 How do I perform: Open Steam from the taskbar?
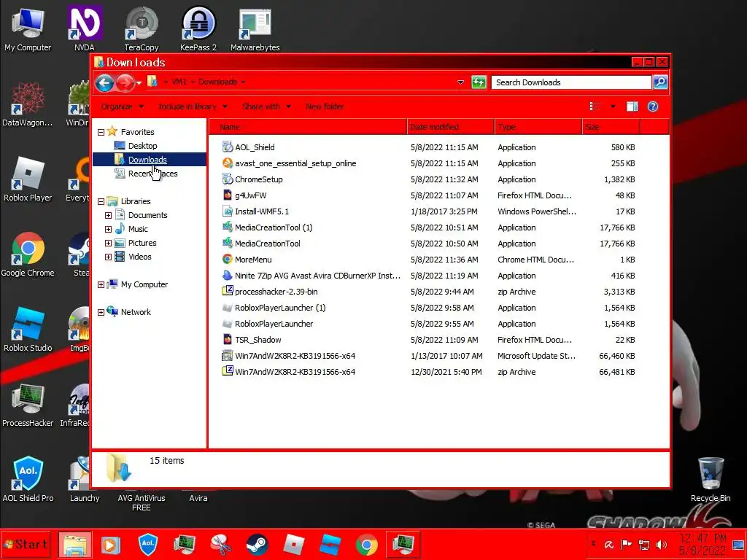(258, 544)
